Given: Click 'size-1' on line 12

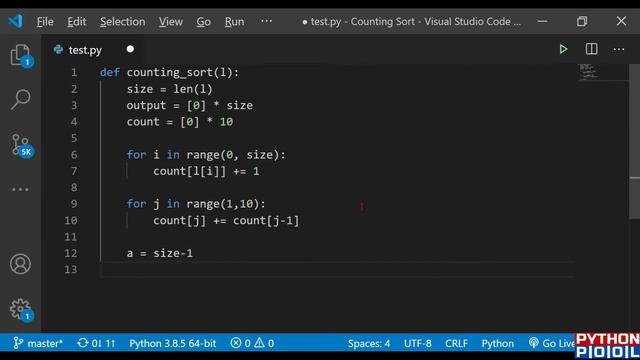Looking at the screenshot, I should (x=173, y=253).
